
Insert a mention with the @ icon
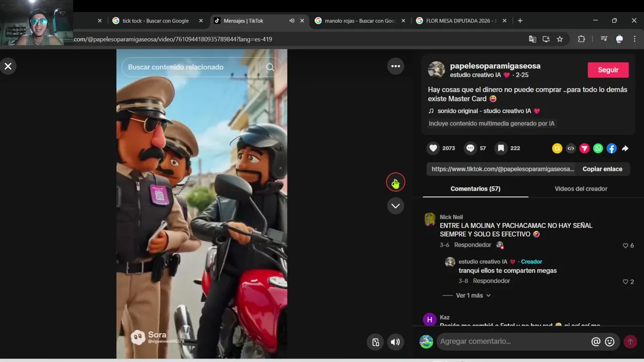596,342
